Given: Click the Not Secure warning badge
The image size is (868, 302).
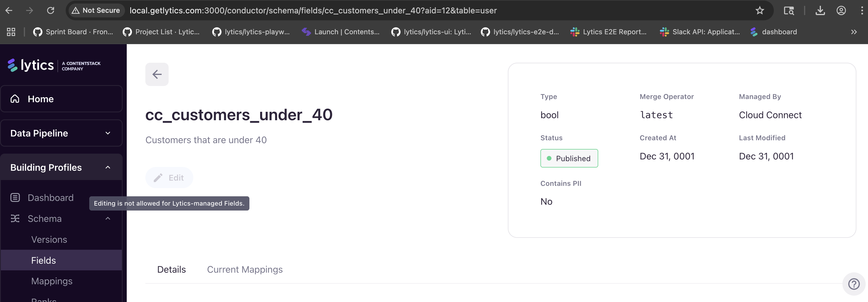Looking at the screenshot, I should (x=97, y=10).
